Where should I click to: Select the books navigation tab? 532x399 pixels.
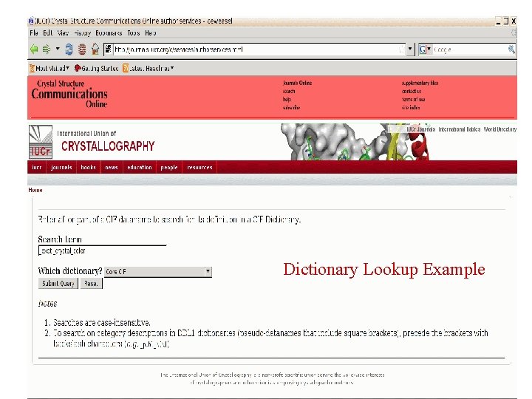tap(88, 167)
